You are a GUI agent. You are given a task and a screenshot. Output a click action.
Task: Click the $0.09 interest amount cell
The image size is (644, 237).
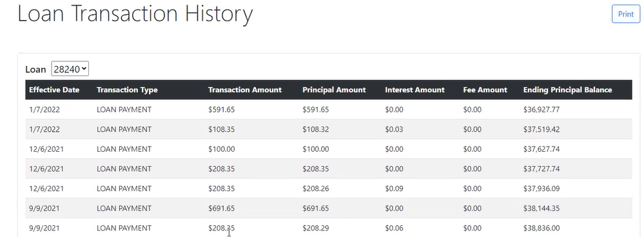[394, 189]
